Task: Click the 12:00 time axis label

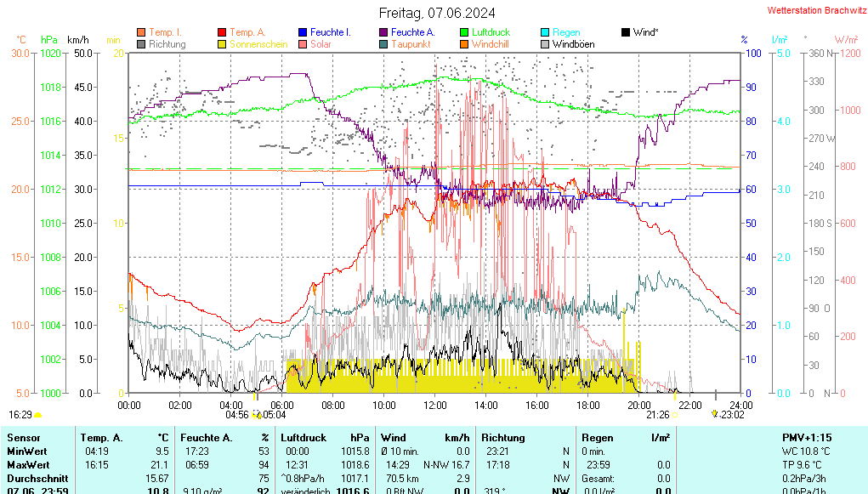Action: click(x=435, y=405)
